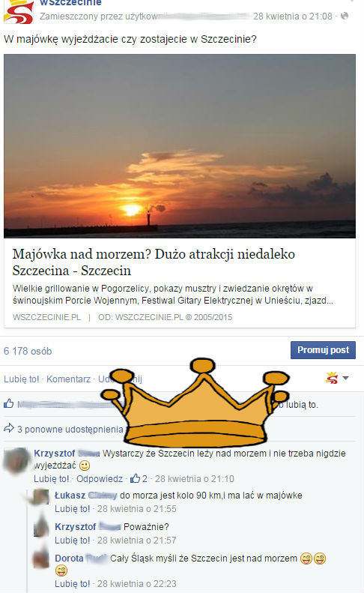
Task: Click the globe public visibility icon
Action: coord(345,16)
